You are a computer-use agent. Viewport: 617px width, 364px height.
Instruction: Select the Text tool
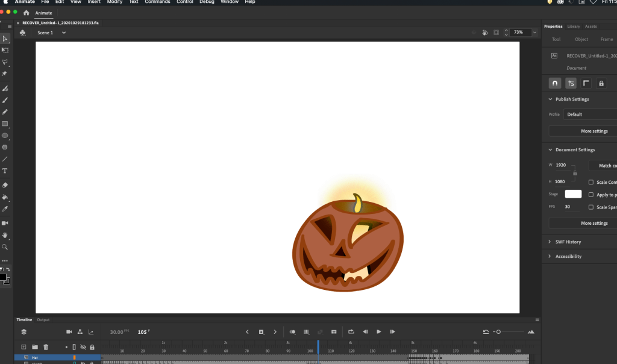click(5, 171)
